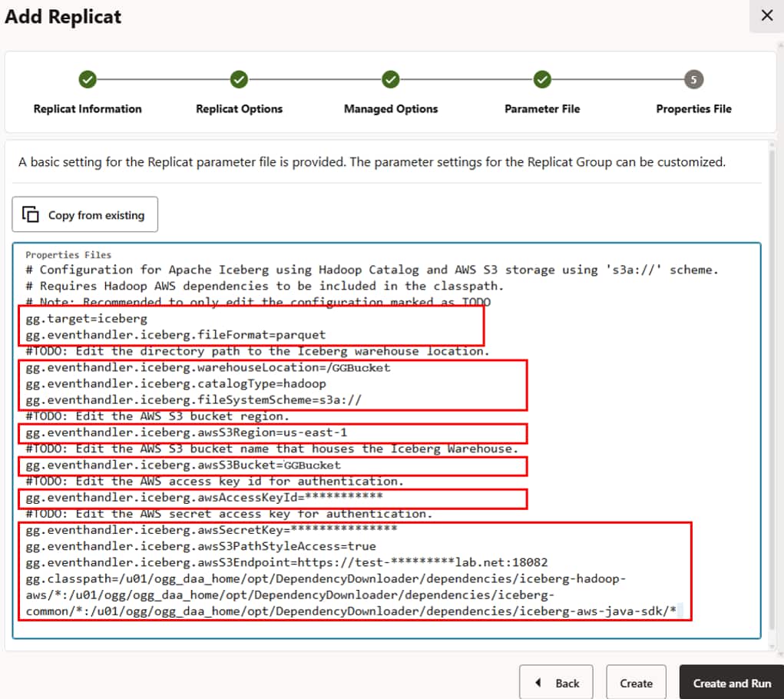Go to the Managed Options step checkmark

point(391,79)
